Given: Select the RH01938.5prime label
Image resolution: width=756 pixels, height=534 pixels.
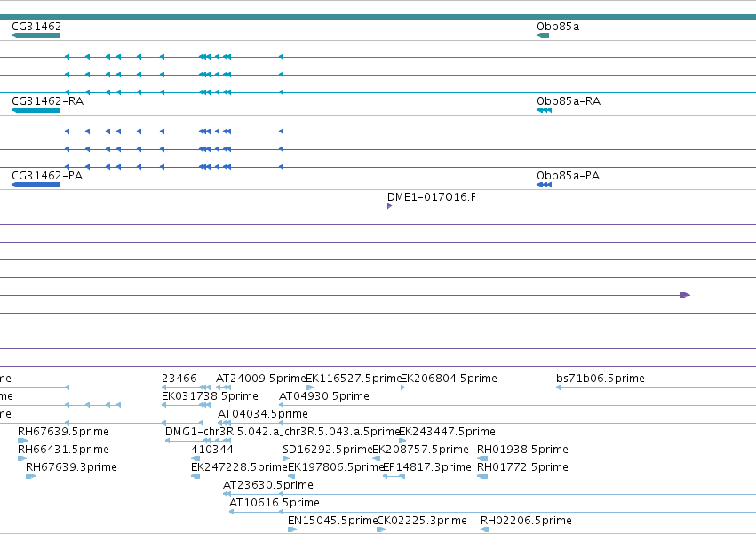Looking at the screenshot, I should pyautogui.click(x=522, y=450).
